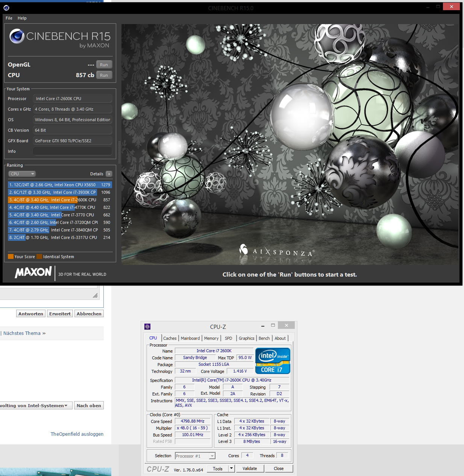Screen dimensions: 464x476
Task: Run the CPU benchmark
Action: pyautogui.click(x=104, y=75)
